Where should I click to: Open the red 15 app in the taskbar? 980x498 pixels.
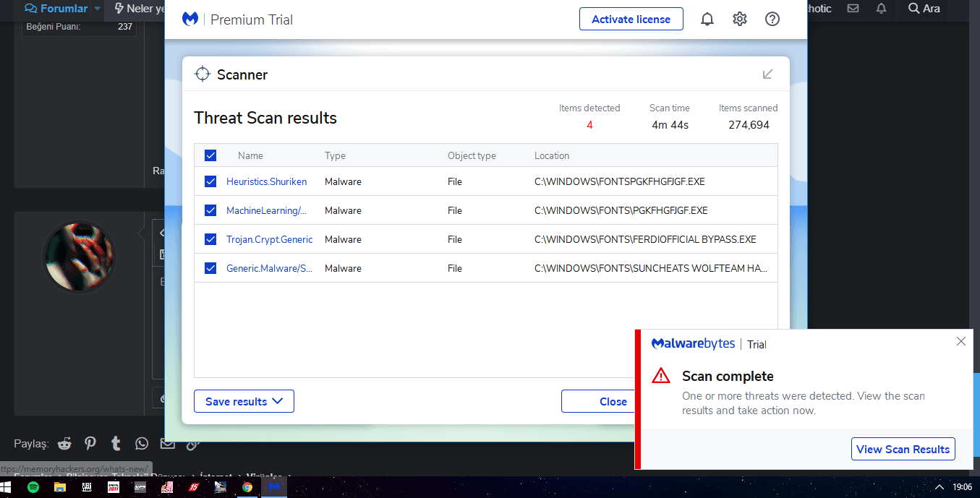click(194, 487)
